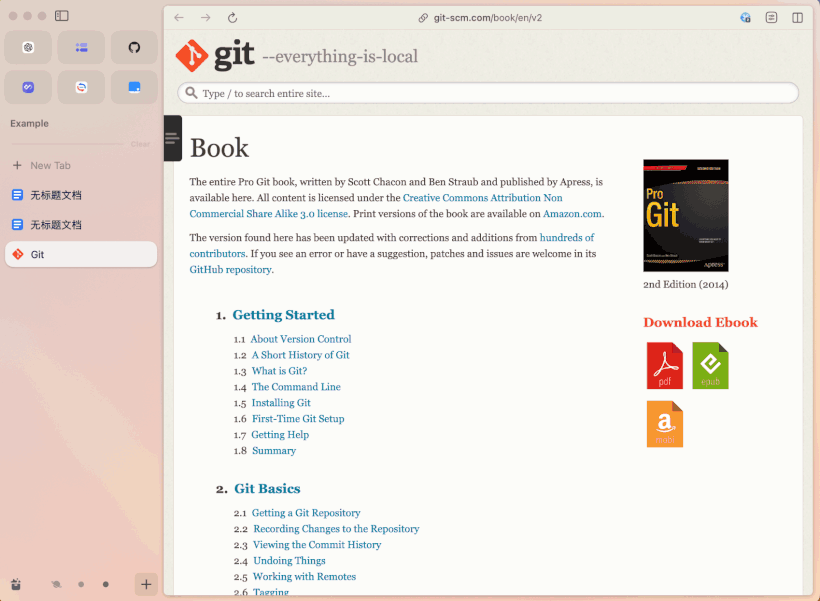
Task: Focus the site search field
Action: [x=488, y=93]
